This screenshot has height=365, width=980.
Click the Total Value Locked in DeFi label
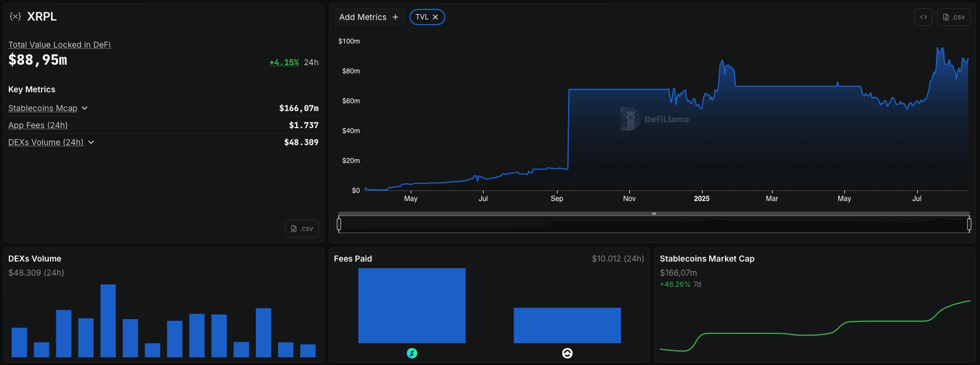[x=59, y=45]
